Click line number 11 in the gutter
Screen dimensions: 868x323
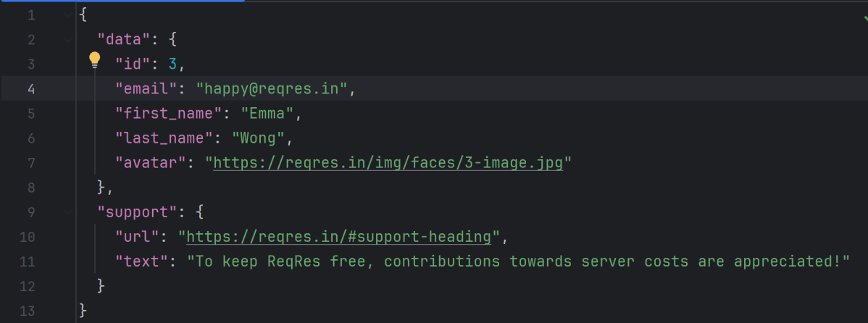click(x=28, y=261)
